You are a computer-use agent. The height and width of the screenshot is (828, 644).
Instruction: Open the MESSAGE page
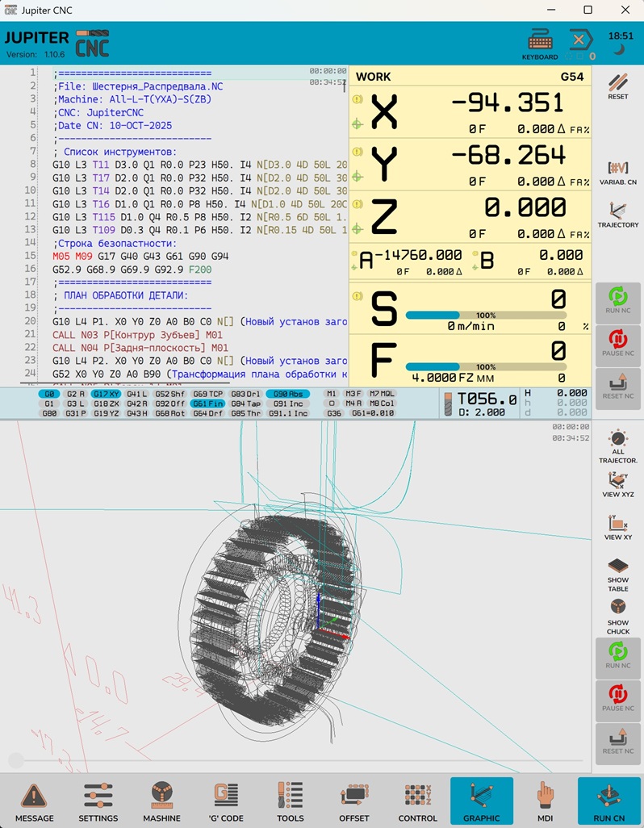(x=35, y=801)
